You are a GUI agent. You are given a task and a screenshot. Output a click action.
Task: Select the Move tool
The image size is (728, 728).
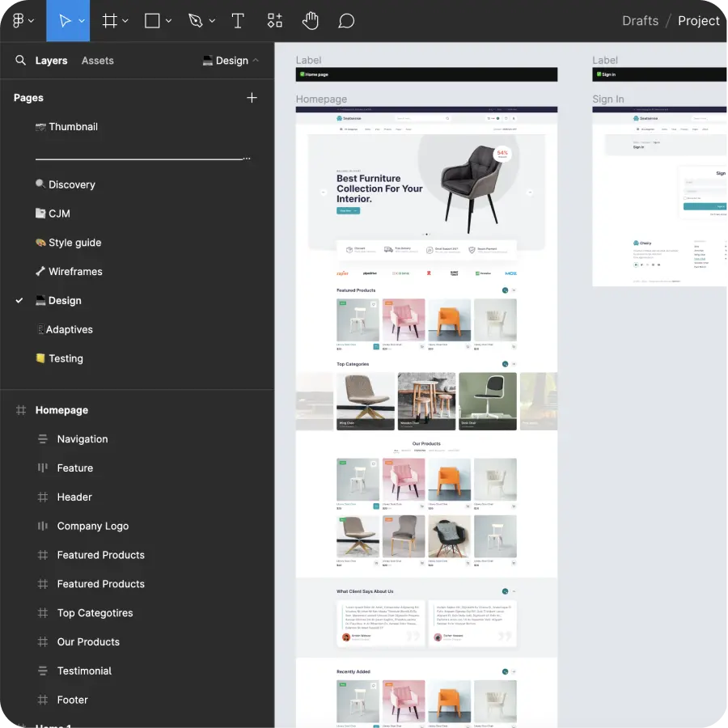(x=65, y=20)
